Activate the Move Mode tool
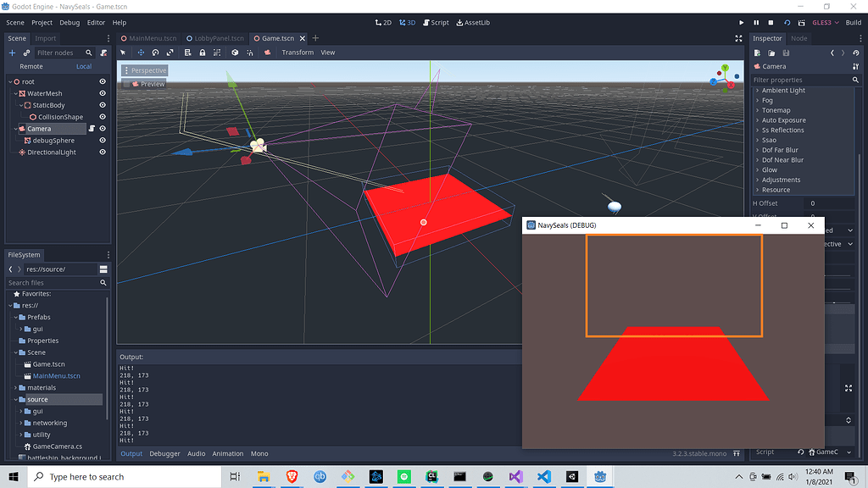The image size is (868, 488). coord(141,53)
